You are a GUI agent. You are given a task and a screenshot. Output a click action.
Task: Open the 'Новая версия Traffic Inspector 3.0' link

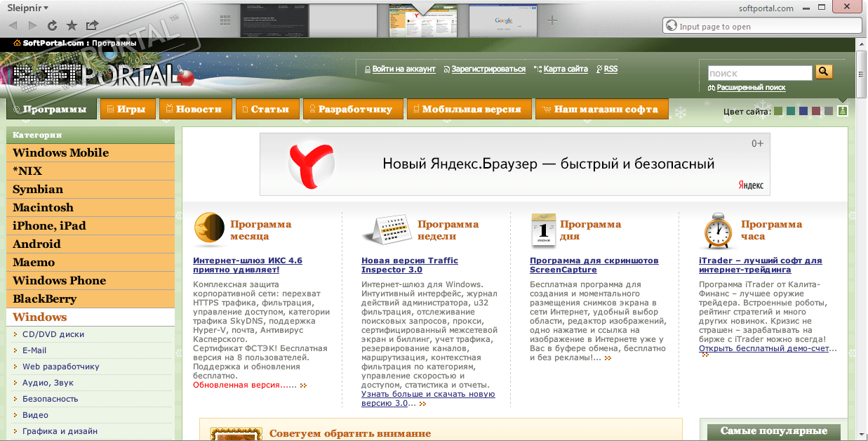(410, 265)
